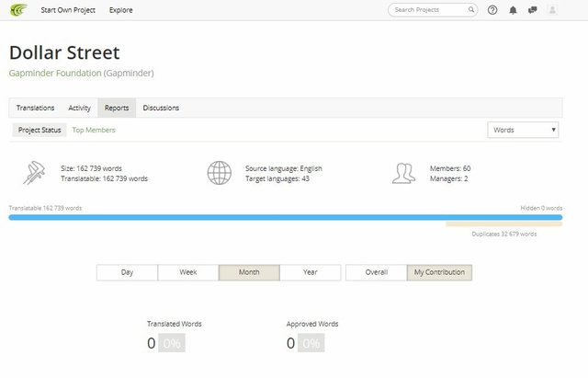Switch to the Discussions tab
Image resolution: width=588 pixels, height=378 pixels.
[x=161, y=108]
